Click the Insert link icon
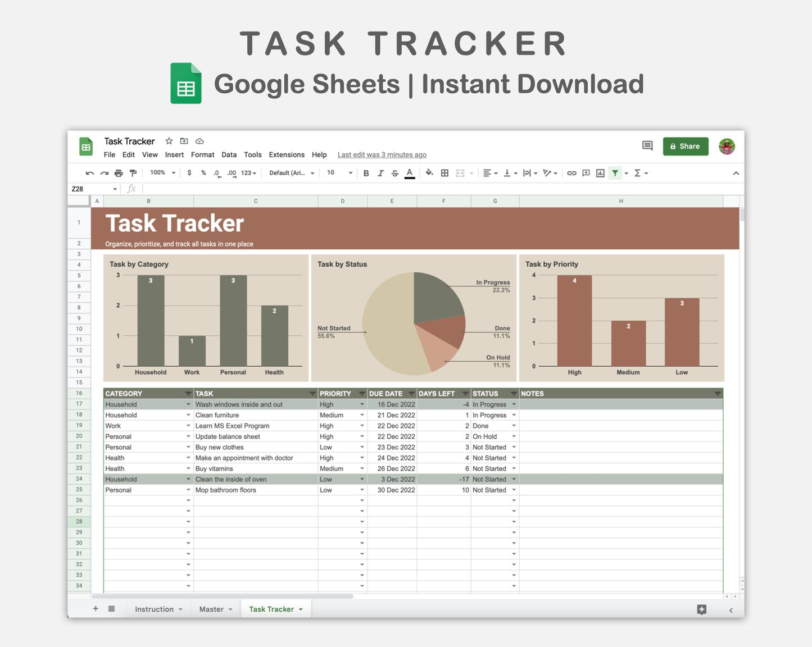 [x=571, y=173]
